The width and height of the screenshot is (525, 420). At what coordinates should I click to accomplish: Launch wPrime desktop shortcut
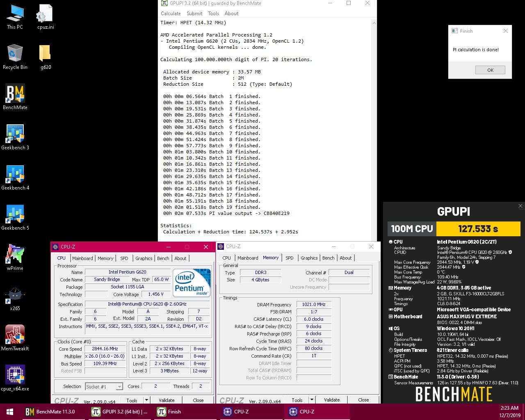pos(15,258)
